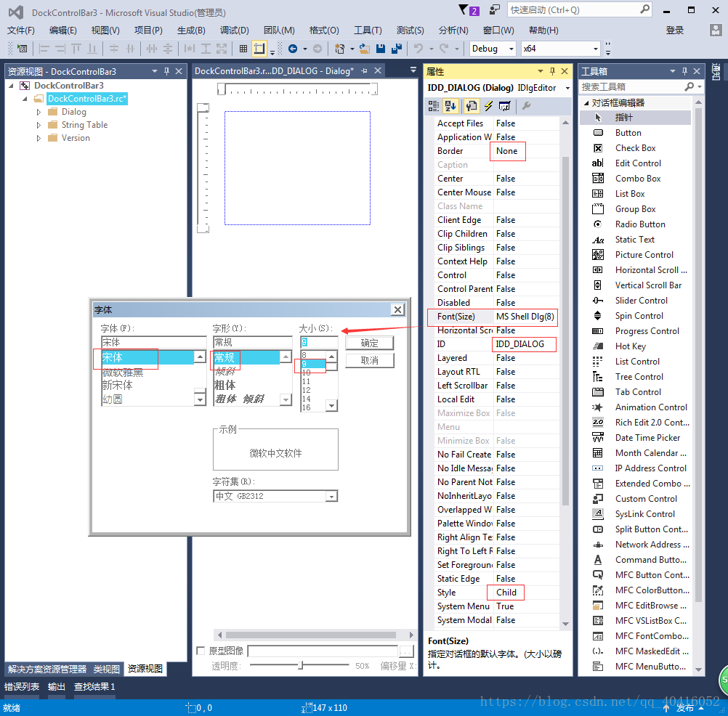728x716 pixels.
Task: Choose the Slider Control toolbox item
Action: click(635, 301)
